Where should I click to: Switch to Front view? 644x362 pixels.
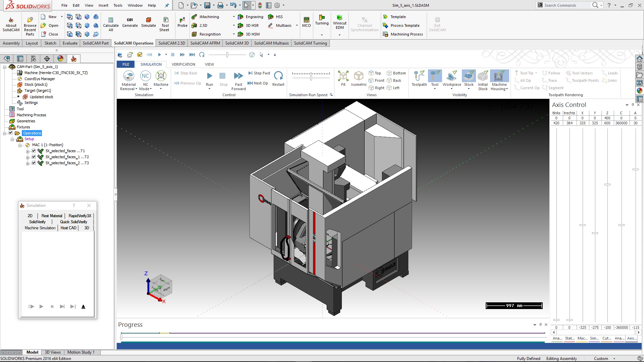376,80
